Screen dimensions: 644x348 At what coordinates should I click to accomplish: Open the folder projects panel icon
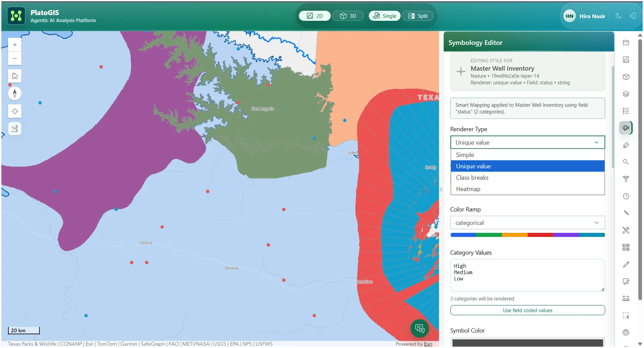click(626, 43)
